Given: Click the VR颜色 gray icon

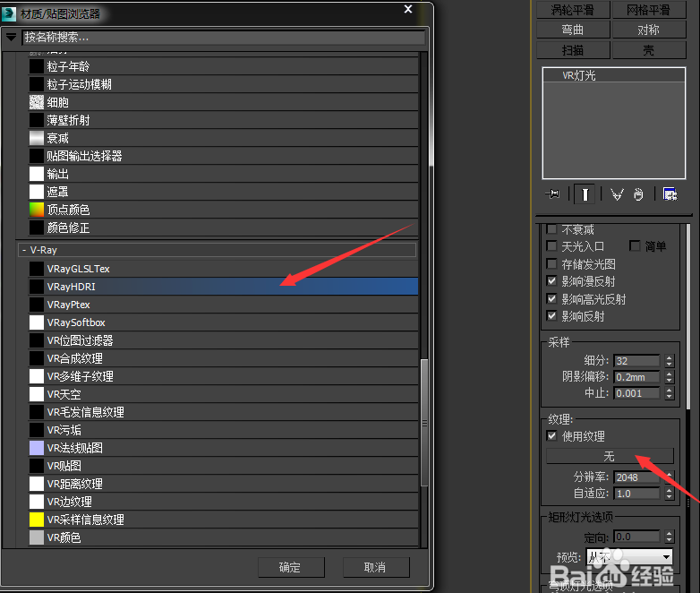Looking at the screenshot, I should (37, 537).
